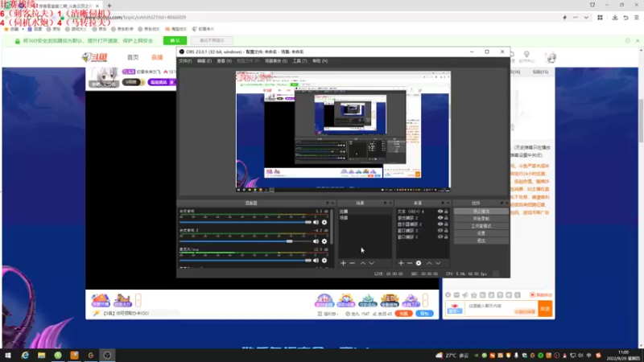Screen dimensions: 644x362
Task: Open gear settings for 麦克风/Aux channel
Action: coord(324,260)
